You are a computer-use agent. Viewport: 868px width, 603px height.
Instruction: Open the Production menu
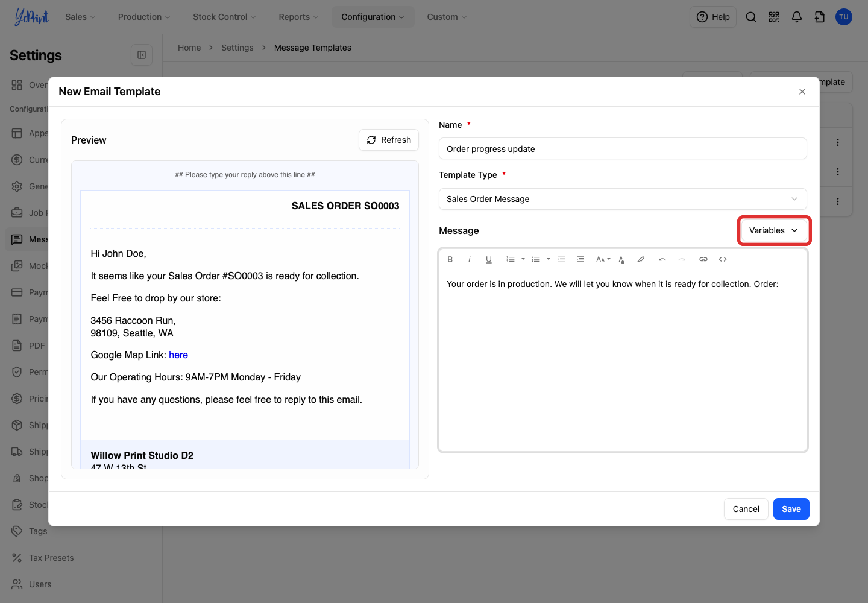click(x=144, y=17)
